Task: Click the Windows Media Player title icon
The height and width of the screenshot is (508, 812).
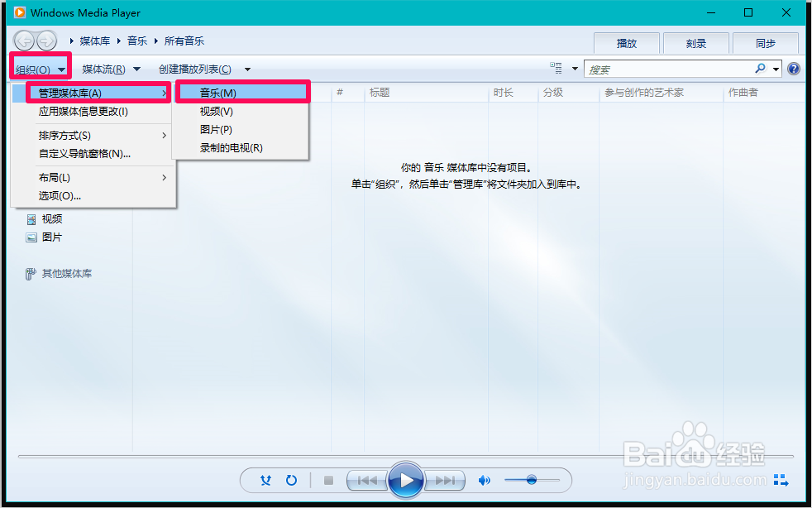Action: click(x=20, y=12)
